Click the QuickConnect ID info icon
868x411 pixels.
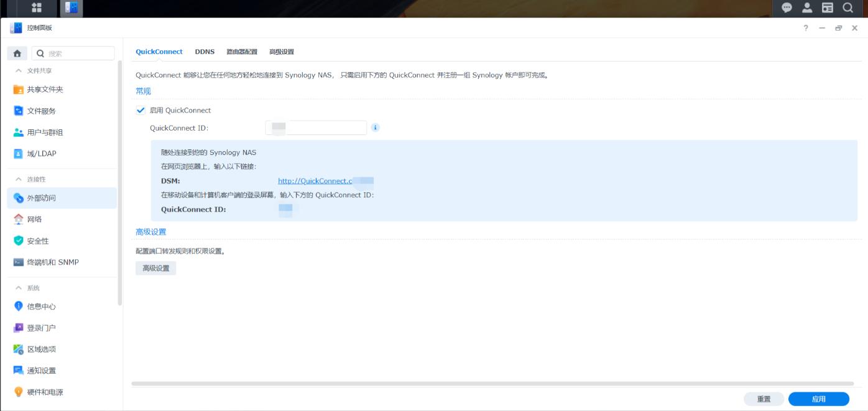375,127
